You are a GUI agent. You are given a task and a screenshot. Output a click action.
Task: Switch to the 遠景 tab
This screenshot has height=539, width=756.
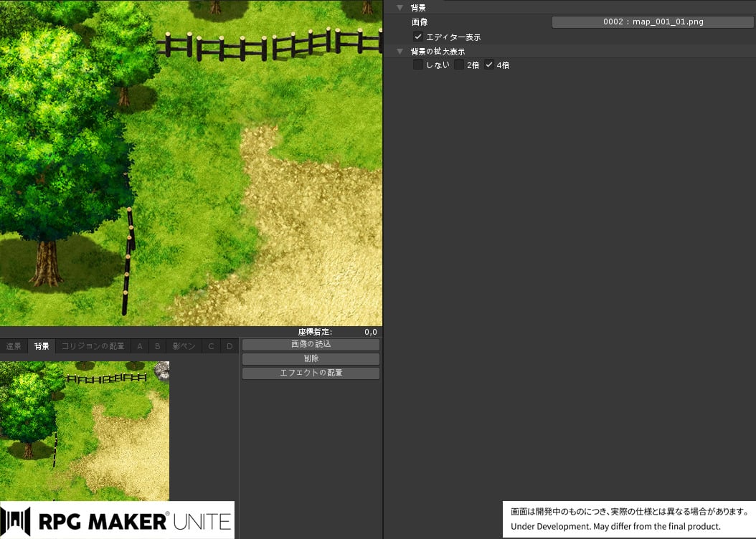(14, 347)
